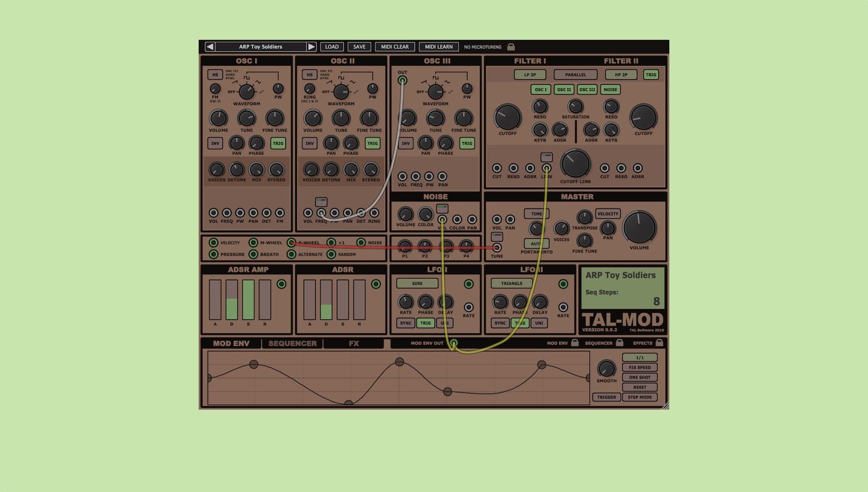Open HP 2P filter type dropdown
The width and height of the screenshot is (868, 492).
[621, 75]
